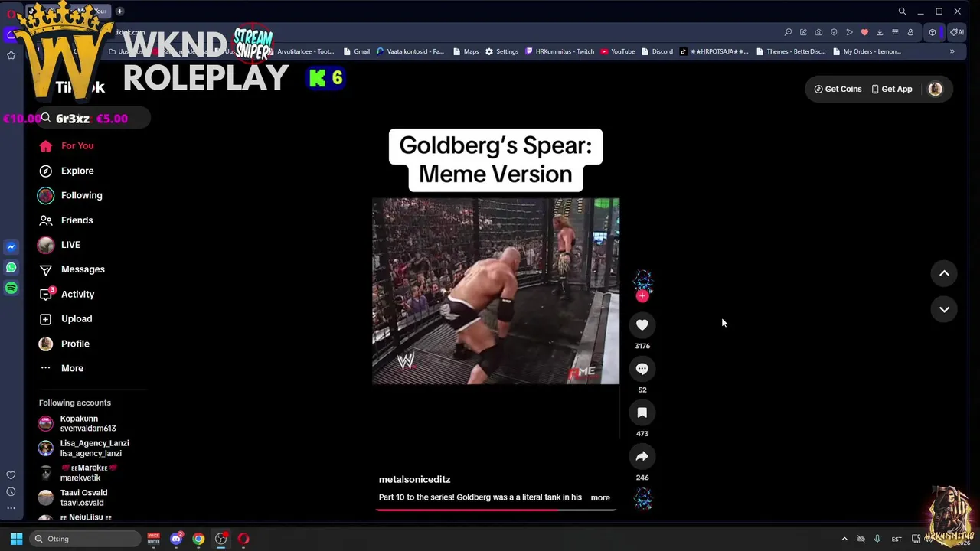Click red heart icon in address bar
This screenshot has height=551, width=980.
click(x=864, y=32)
